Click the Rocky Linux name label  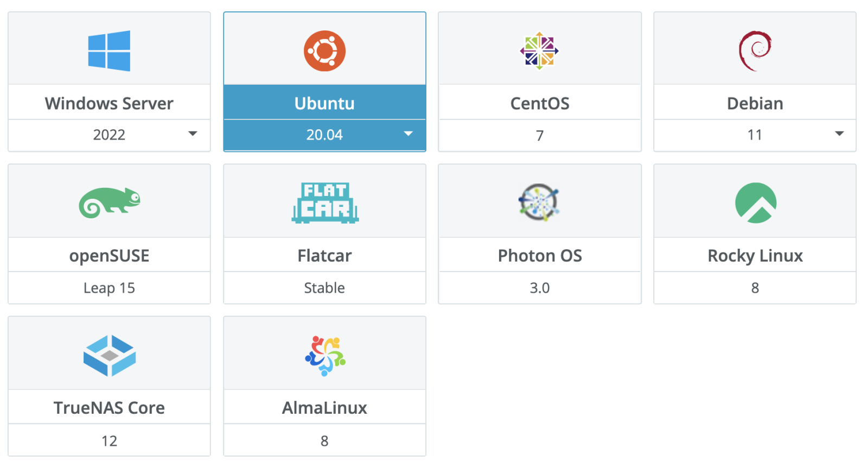pos(755,255)
